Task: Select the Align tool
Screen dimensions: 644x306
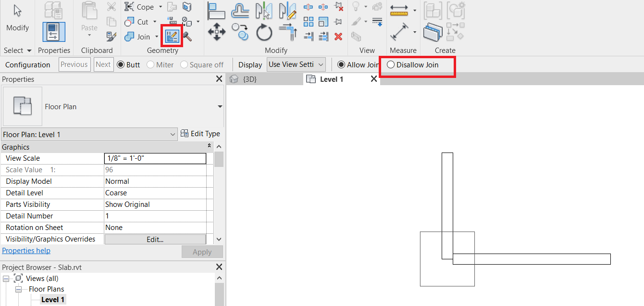Action: [216, 10]
